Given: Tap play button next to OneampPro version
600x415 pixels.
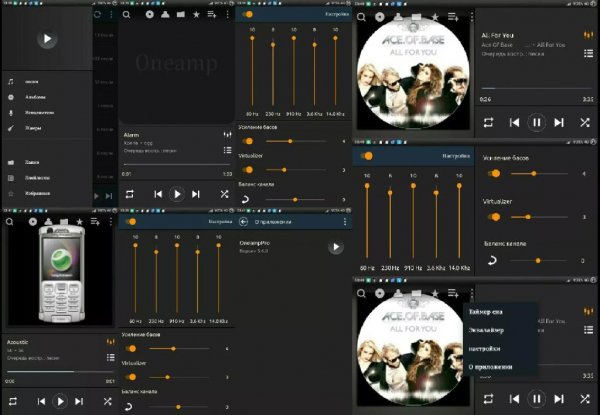Looking at the screenshot, I should [x=336, y=247].
